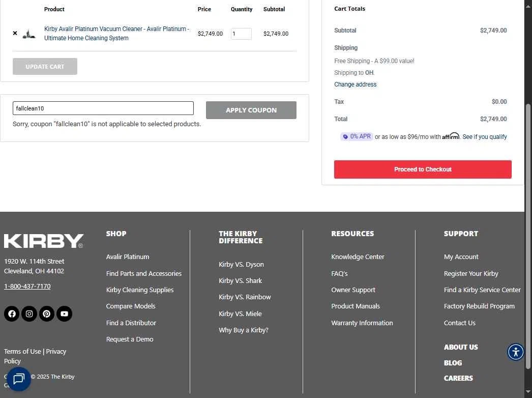Image resolution: width=532 pixels, height=398 pixels.
Task: Open the chat widget icon
Action: [19, 379]
